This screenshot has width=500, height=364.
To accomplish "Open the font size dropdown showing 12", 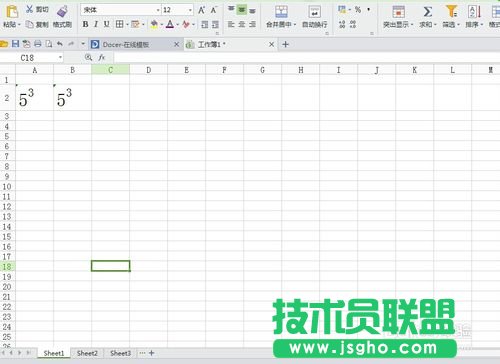I will click(190, 10).
